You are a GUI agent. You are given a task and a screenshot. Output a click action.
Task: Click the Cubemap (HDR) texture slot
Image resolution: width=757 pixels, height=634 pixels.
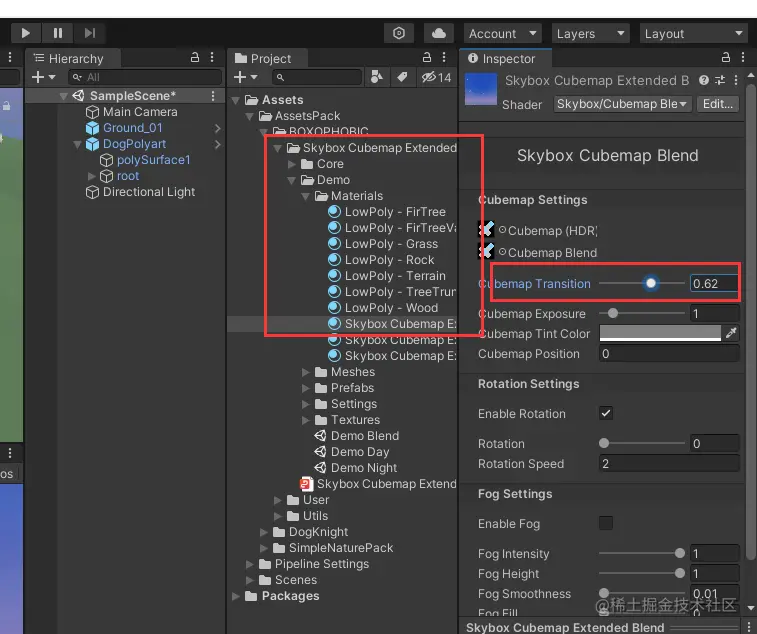tap(486, 229)
